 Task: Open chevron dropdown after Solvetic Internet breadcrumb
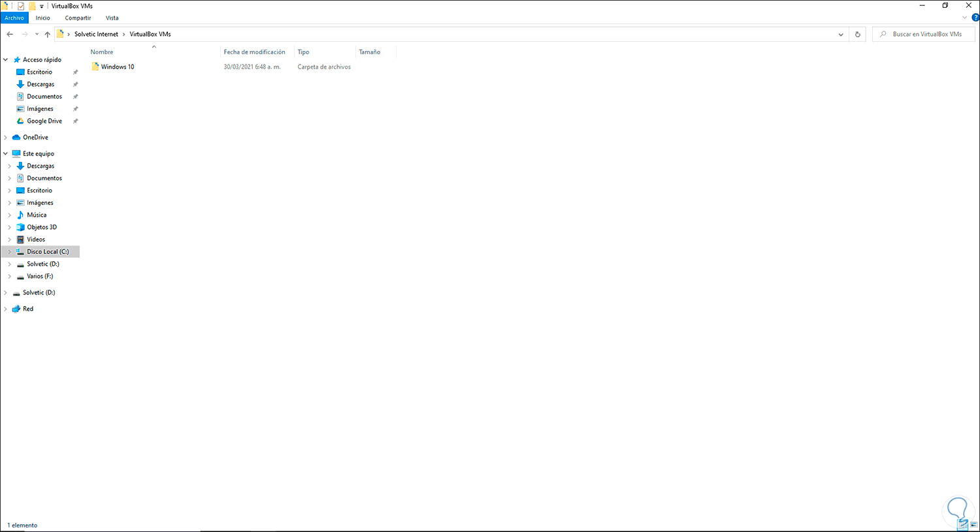pos(123,34)
